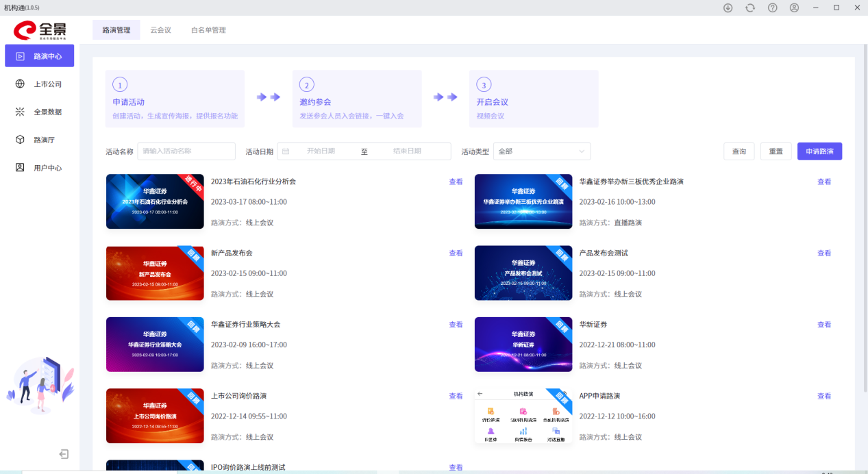Switch to the 白名单管理 tab
This screenshot has width=868, height=474.
point(208,30)
